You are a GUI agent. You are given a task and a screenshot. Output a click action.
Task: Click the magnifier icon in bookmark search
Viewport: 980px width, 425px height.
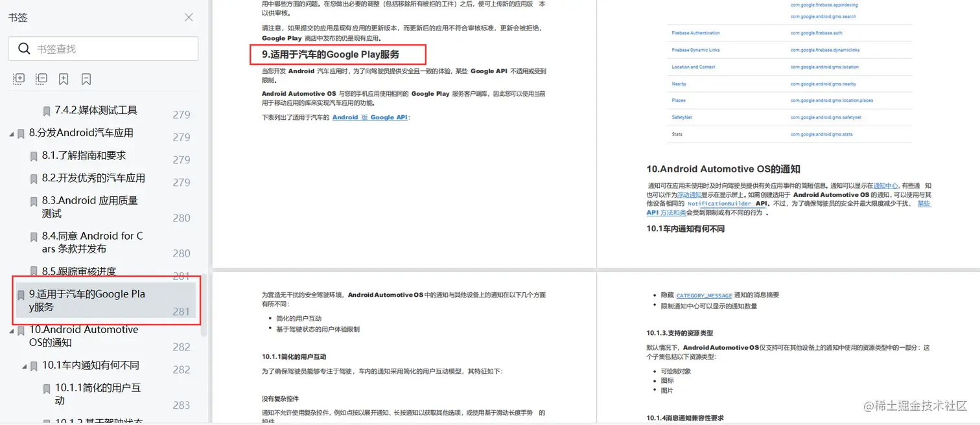(24, 49)
